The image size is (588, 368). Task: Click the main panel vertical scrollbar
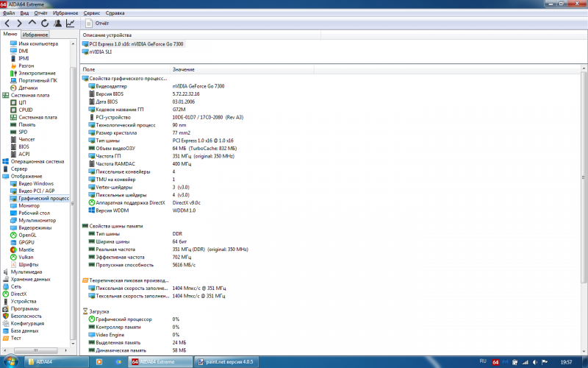[x=584, y=177]
